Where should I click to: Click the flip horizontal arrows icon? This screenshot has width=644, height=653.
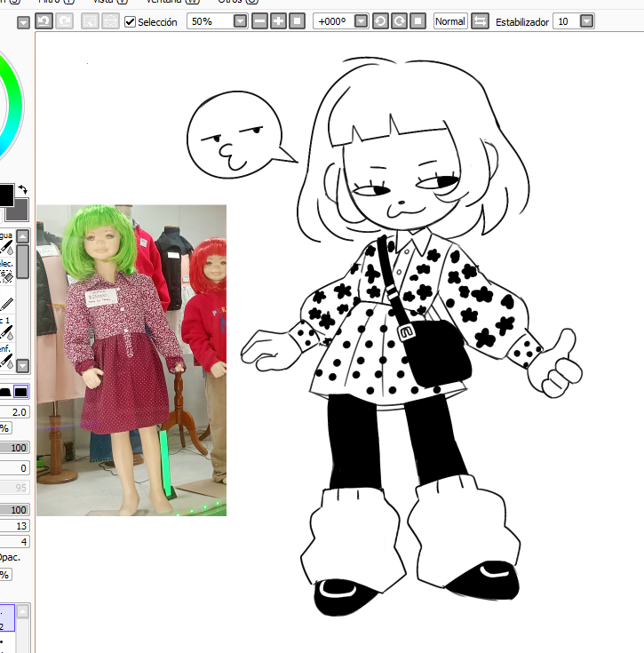480,20
